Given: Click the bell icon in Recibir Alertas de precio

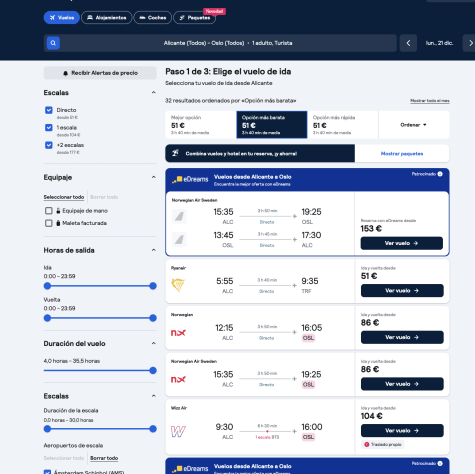Looking at the screenshot, I should pyautogui.click(x=65, y=73).
